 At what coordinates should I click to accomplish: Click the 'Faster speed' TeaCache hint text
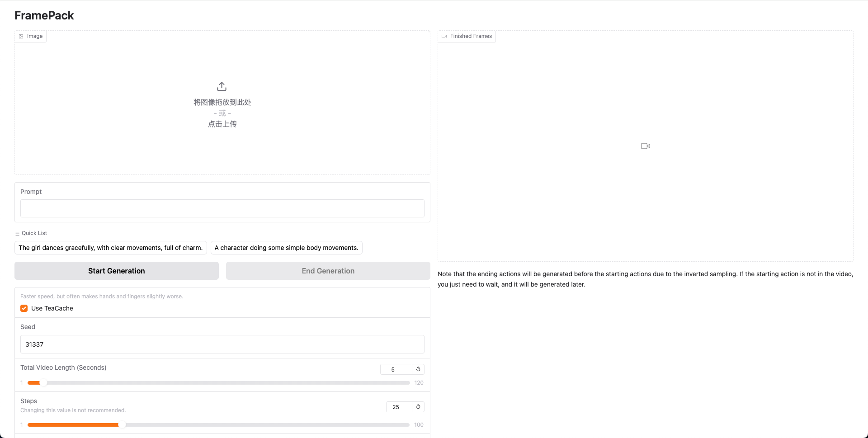(102, 297)
